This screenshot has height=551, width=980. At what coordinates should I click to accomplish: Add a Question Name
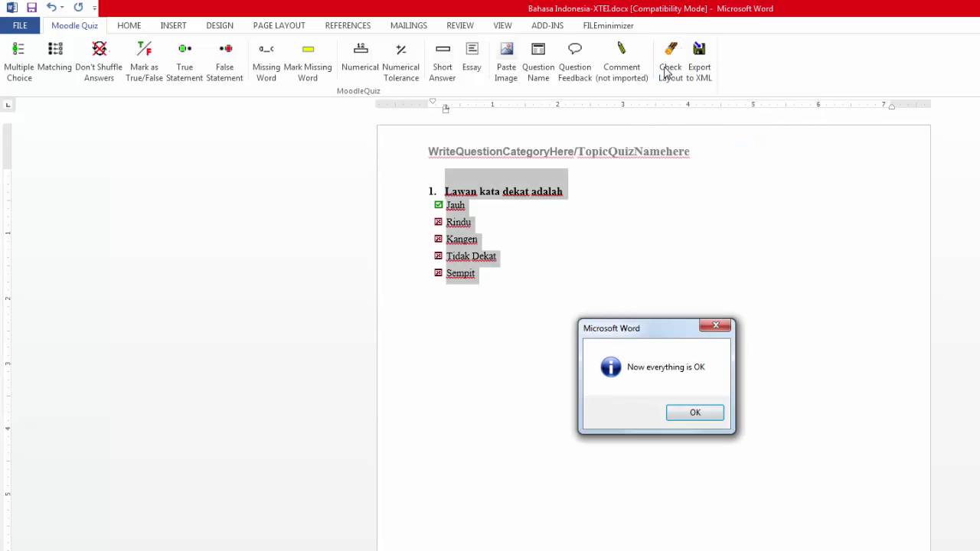(x=538, y=61)
